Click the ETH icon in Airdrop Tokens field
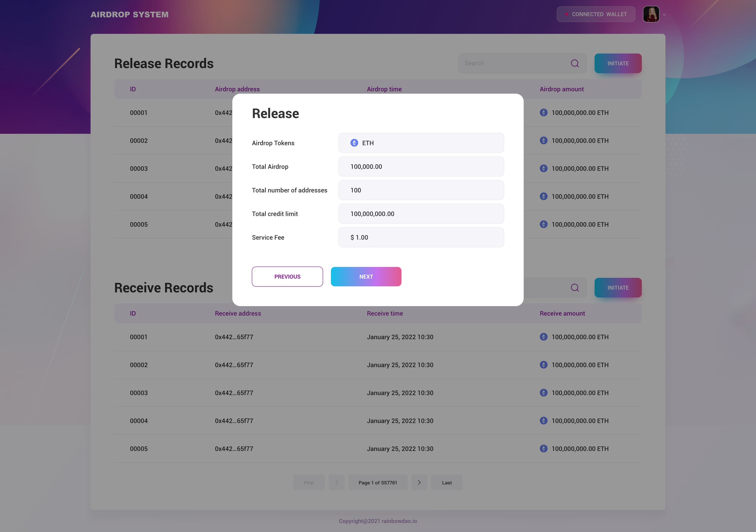Screen dimensions: 756x532 354,143
